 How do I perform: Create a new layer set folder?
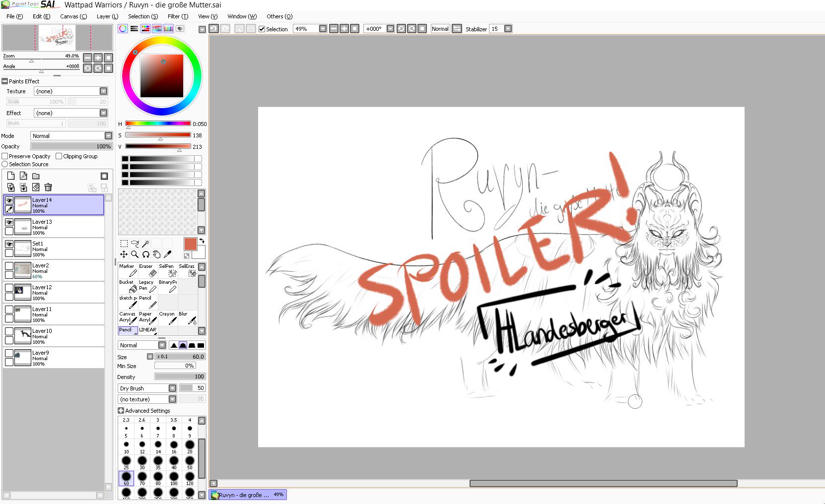tap(36, 176)
